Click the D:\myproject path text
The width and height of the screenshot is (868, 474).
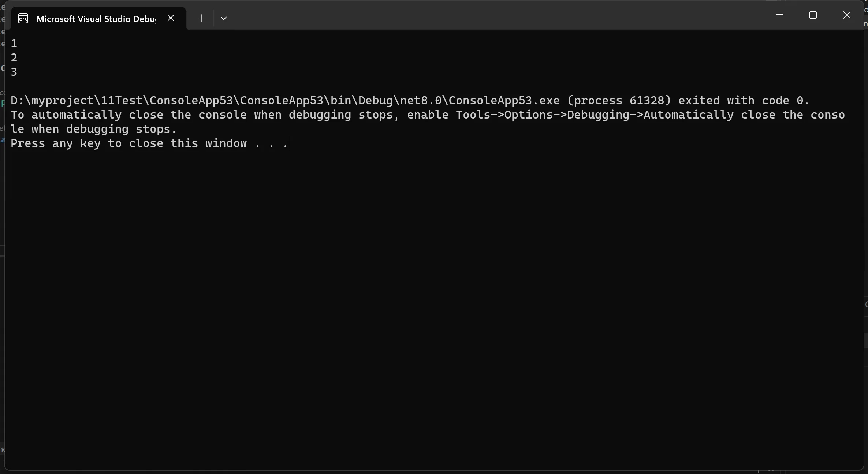pos(55,101)
